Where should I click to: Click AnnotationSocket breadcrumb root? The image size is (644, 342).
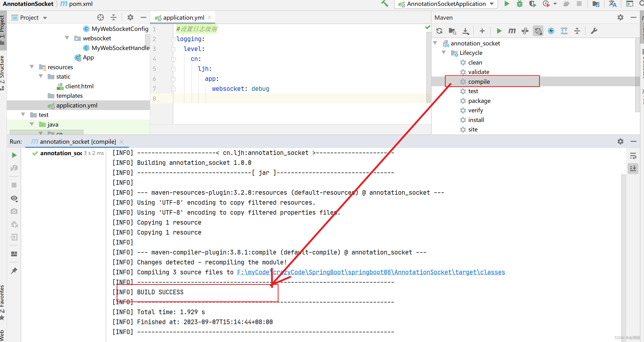pyautogui.click(x=28, y=4)
